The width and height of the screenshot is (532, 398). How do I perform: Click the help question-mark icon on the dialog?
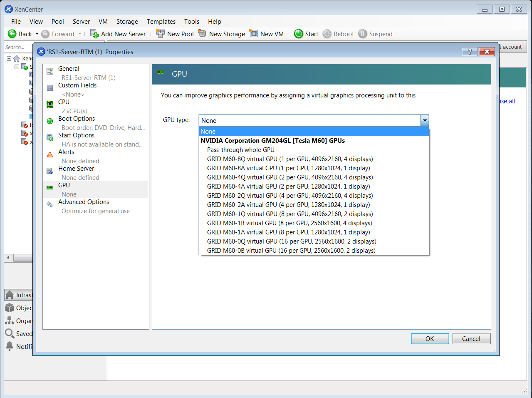point(469,52)
